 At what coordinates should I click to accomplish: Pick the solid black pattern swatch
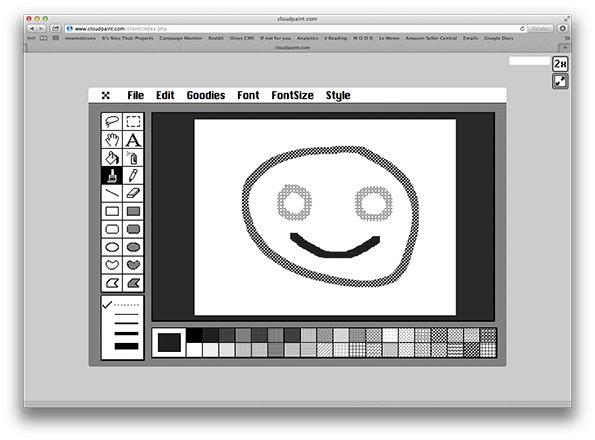point(194,335)
